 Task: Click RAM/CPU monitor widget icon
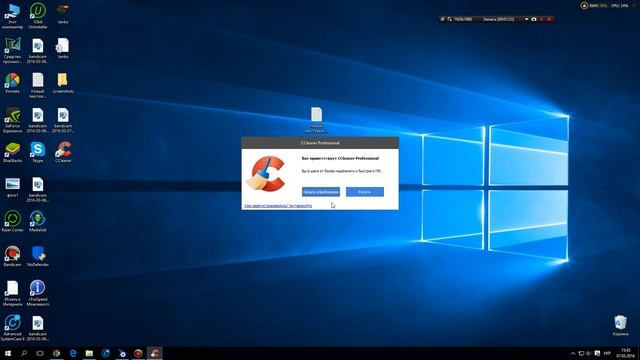584,6
